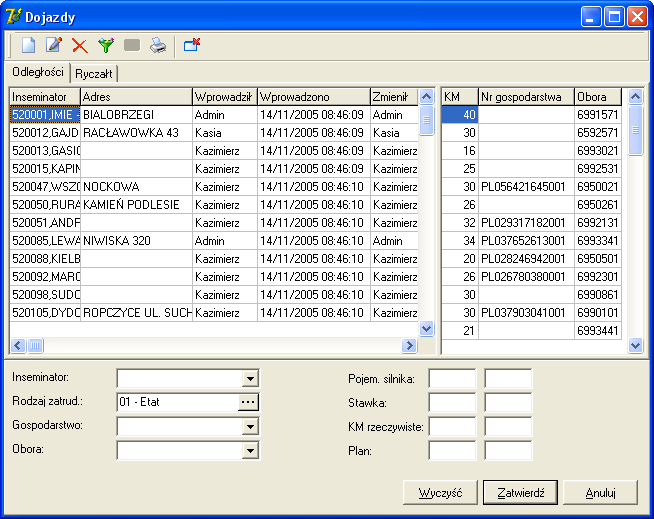Click the Dojazdy application title icon
The width and height of the screenshot is (654, 519).
point(13,17)
